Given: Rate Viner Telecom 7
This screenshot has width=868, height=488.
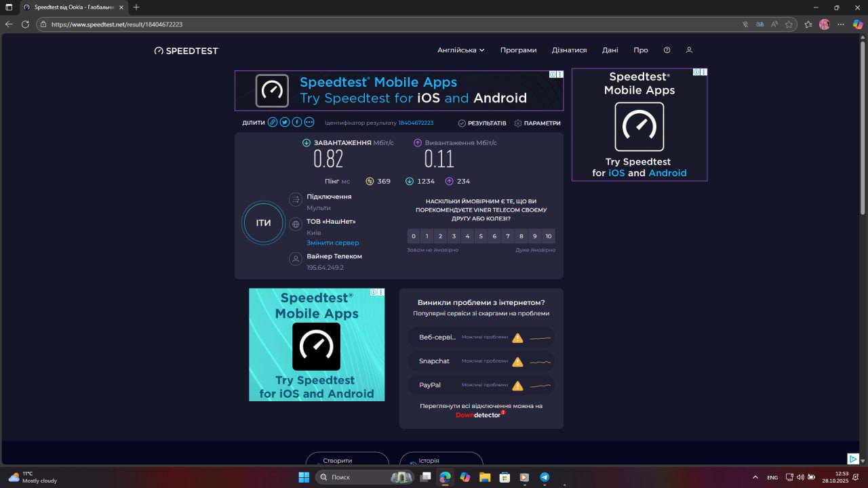Looking at the screenshot, I should click(508, 236).
